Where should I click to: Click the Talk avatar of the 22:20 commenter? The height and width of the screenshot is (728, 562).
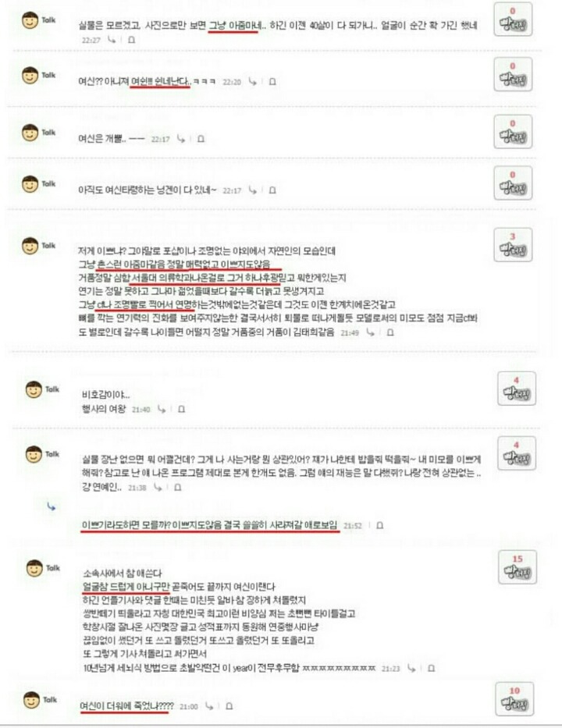click(30, 75)
